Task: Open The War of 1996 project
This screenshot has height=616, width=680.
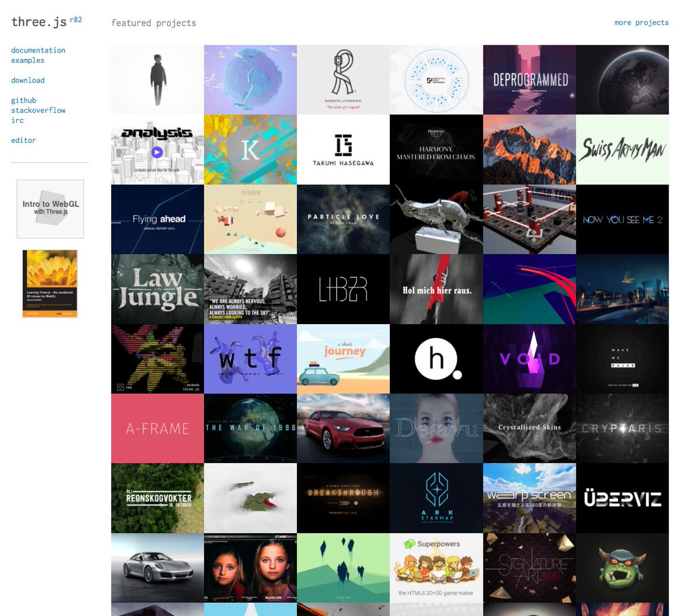Action: [250, 428]
